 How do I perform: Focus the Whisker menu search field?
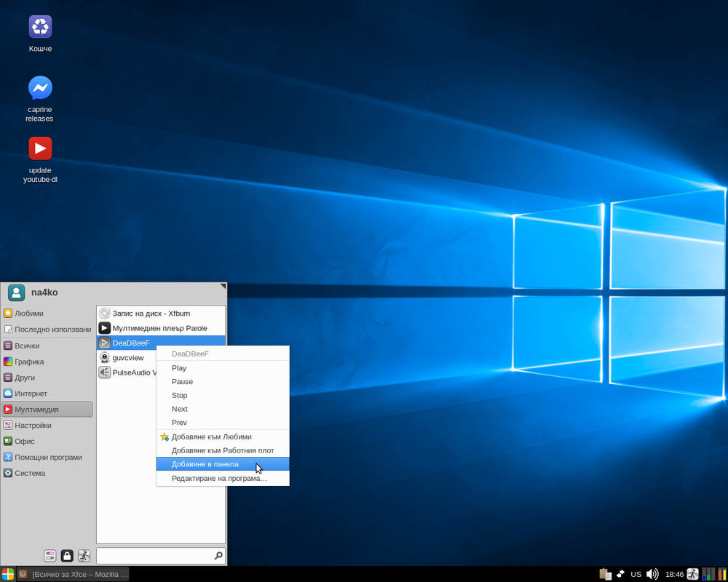pos(161,556)
